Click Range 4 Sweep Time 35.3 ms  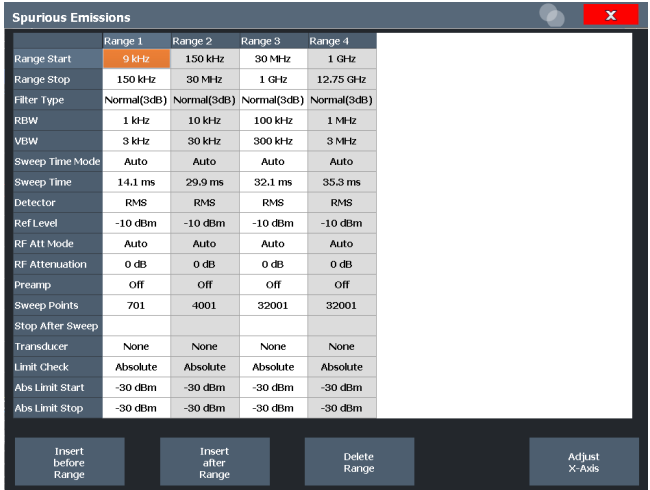point(342,182)
